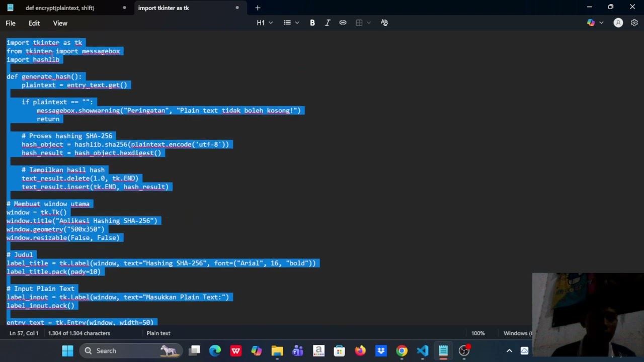Open Microsoft Store from taskbar
This screenshot has width=644, height=362.
pos(340,350)
